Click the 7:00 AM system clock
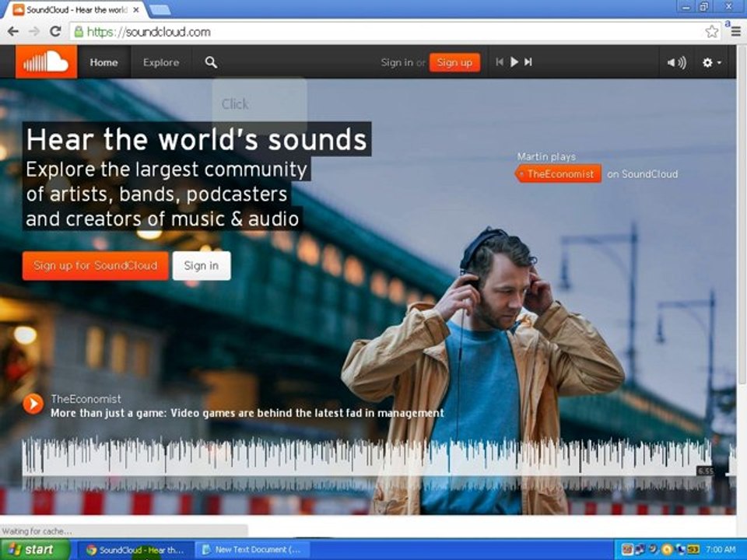This screenshot has height=560, width=747. [x=721, y=550]
